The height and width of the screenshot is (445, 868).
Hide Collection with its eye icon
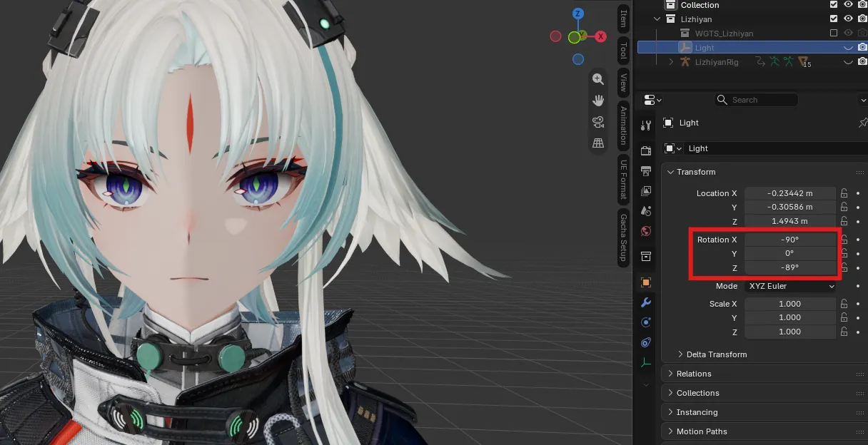tap(848, 4)
